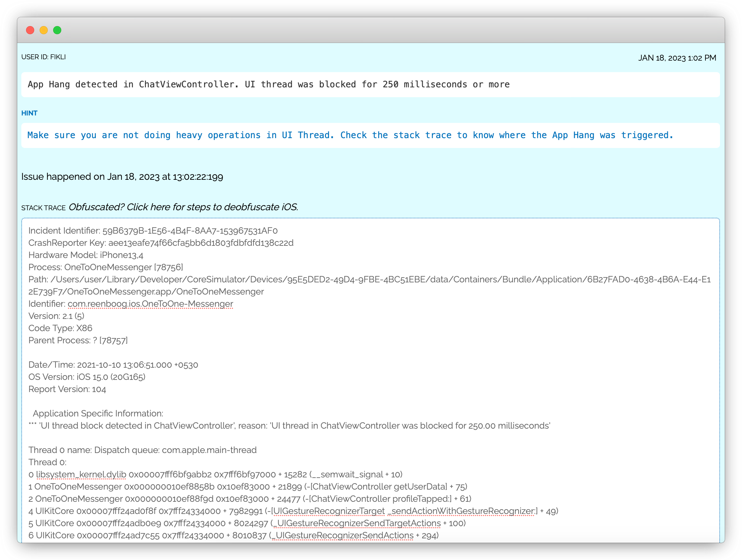Click the Incident Identifier line
This screenshot has height=560, width=742.
(153, 231)
